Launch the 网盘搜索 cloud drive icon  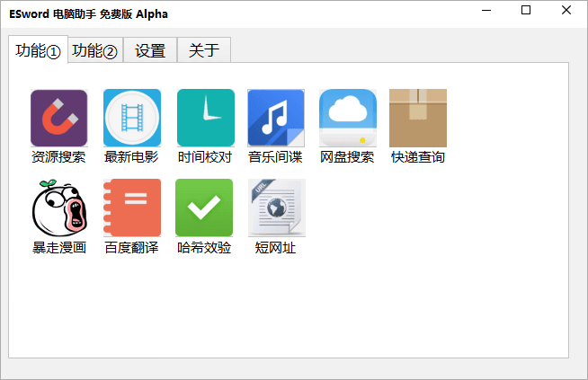(x=348, y=118)
